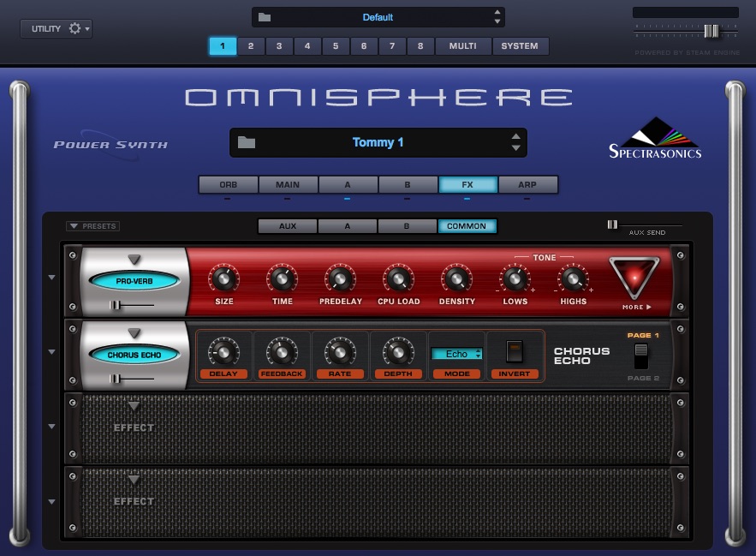The width and height of the screenshot is (756, 556).
Task: Adjust the Chorus Echo DEPTH knob
Action: [398, 352]
